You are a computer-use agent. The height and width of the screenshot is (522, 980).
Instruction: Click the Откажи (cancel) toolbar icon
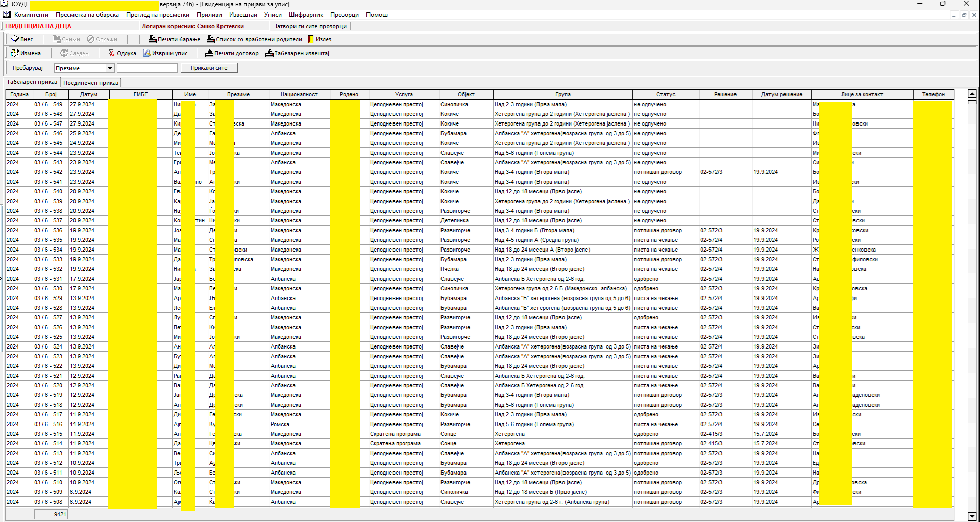[90, 39]
